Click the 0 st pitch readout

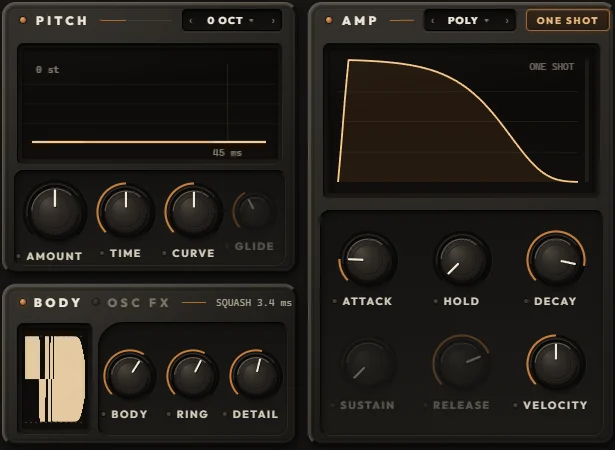click(x=47, y=70)
